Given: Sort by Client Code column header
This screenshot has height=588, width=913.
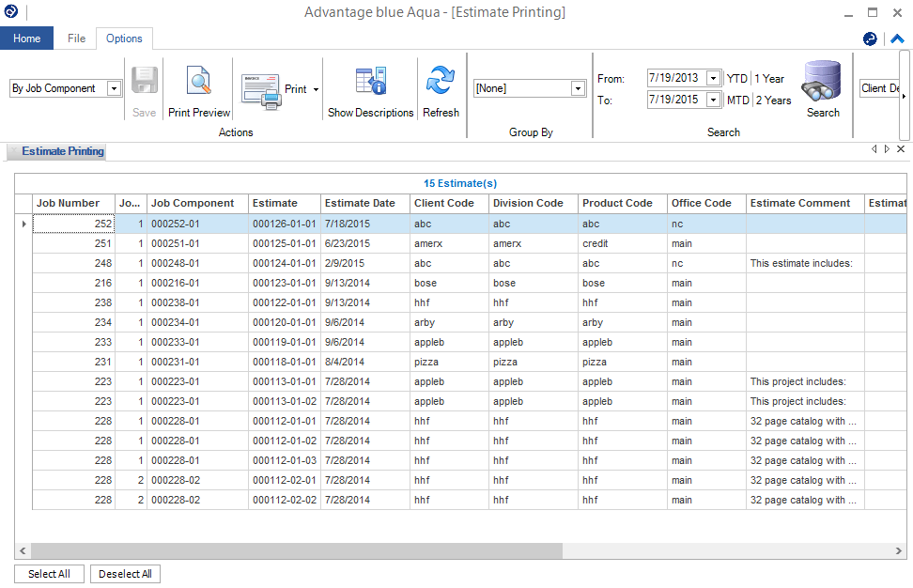Looking at the screenshot, I should [450, 203].
